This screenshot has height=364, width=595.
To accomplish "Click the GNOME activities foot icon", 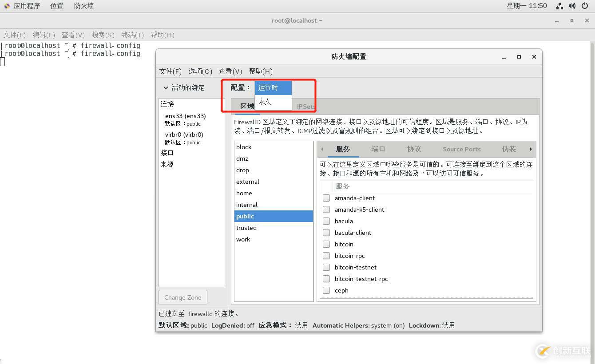I will tap(7, 6).
